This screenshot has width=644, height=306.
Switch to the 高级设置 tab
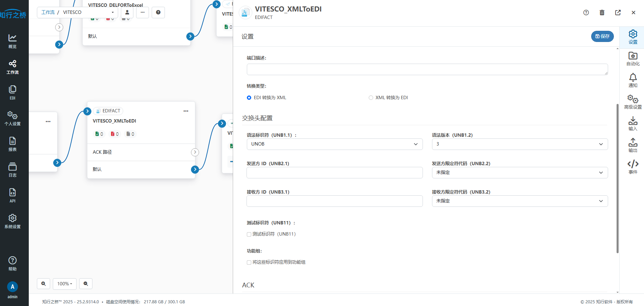632,102
